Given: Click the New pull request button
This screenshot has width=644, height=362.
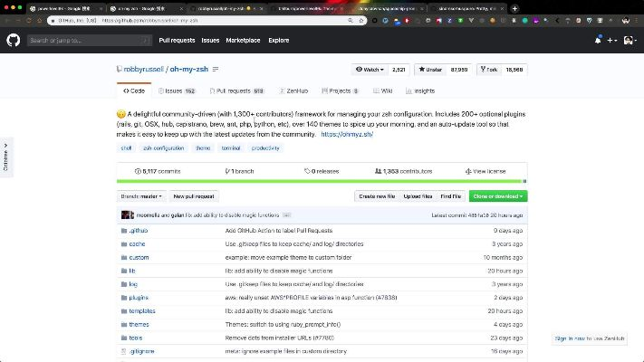Looking at the screenshot, I should point(194,195).
